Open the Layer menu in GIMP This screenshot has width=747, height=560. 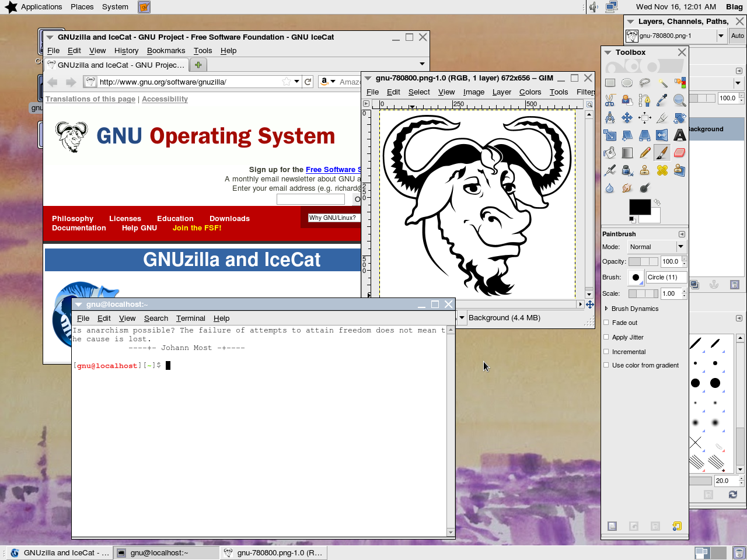click(x=501, y=92)
